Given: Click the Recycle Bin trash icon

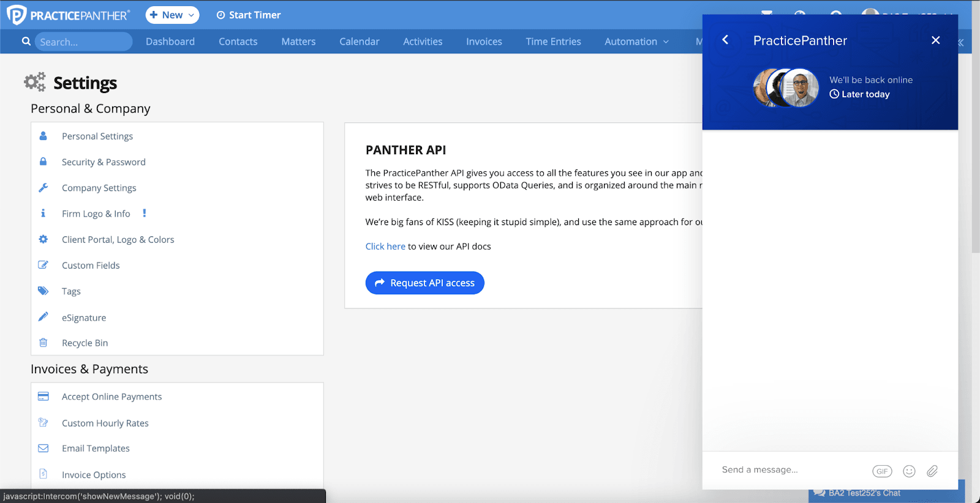Looking at the screenshot, I should coord(43,343).
